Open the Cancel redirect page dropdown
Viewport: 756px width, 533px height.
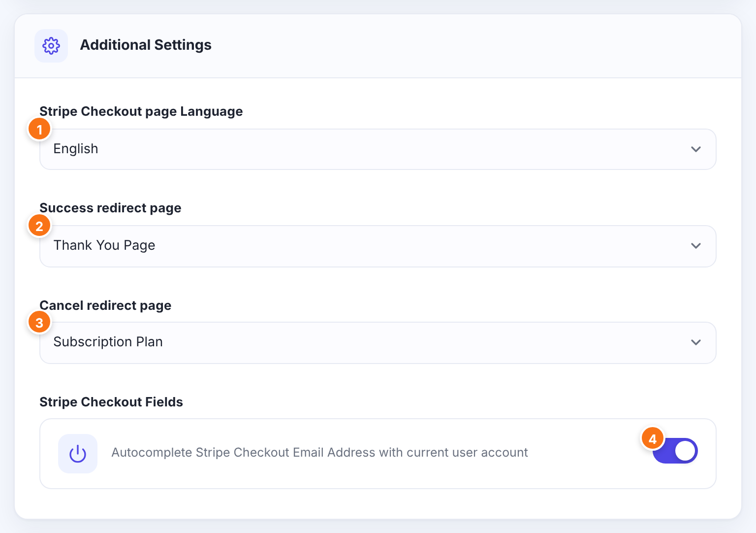[x=378, y=343]
